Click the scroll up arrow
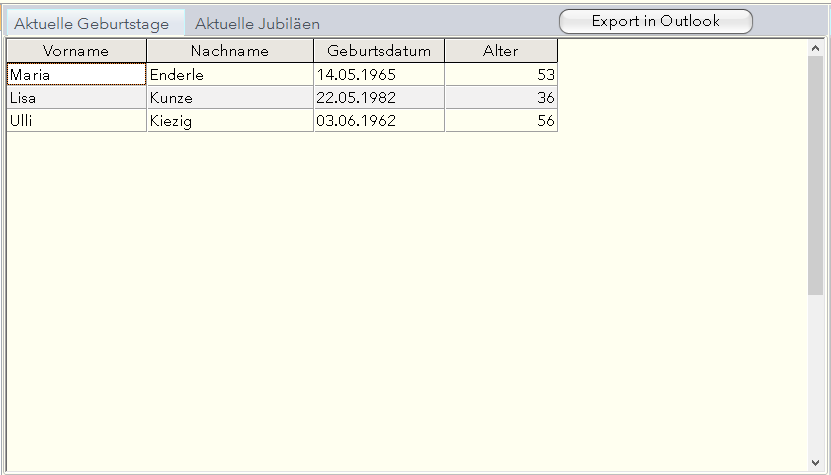 [x=815, y=46]
